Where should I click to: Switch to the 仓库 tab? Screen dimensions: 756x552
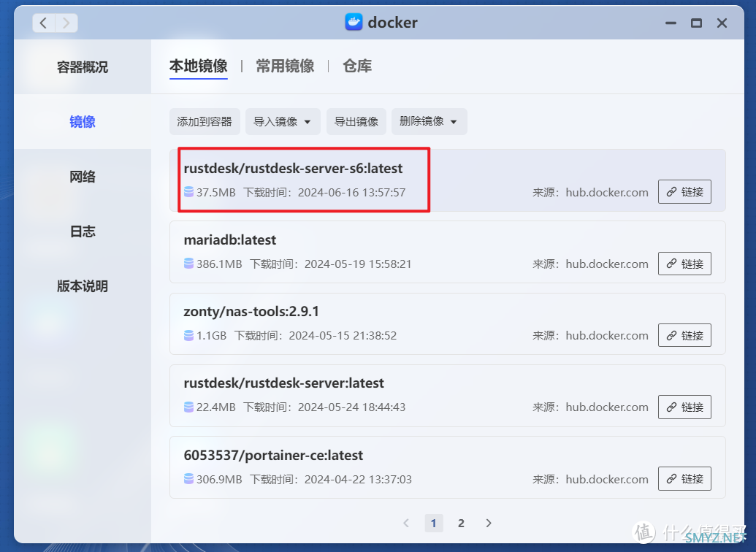coord(357,66)
